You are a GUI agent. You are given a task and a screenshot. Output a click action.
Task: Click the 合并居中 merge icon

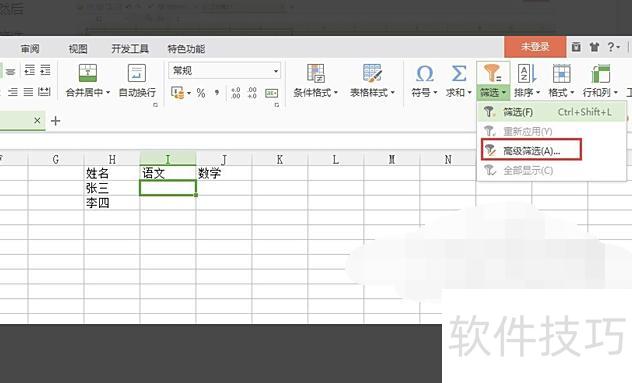pyautogui.click(x=88, y=73)
